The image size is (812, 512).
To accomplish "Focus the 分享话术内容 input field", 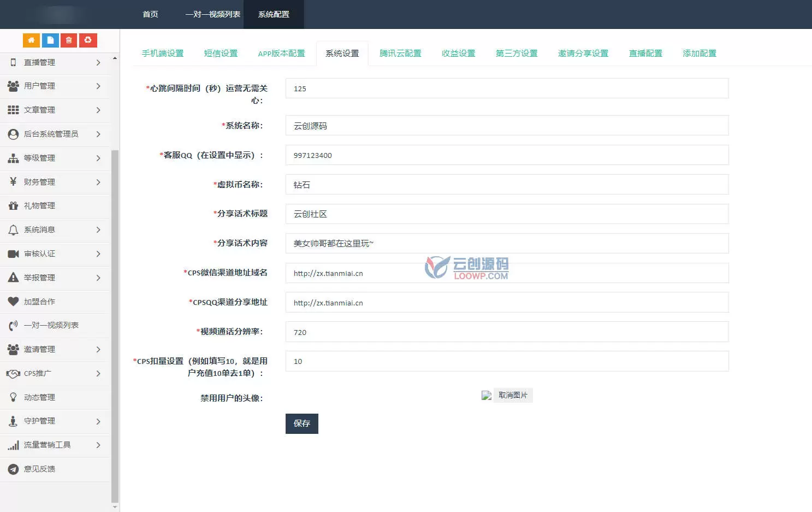I will point(507,244).
